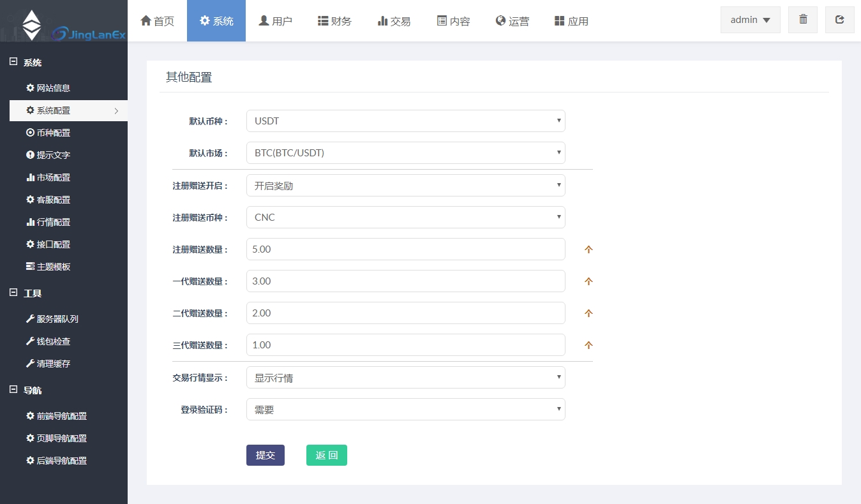Switch to the 用户 top tab
Screen dimensions: 861x504
(x=275, y=21)
